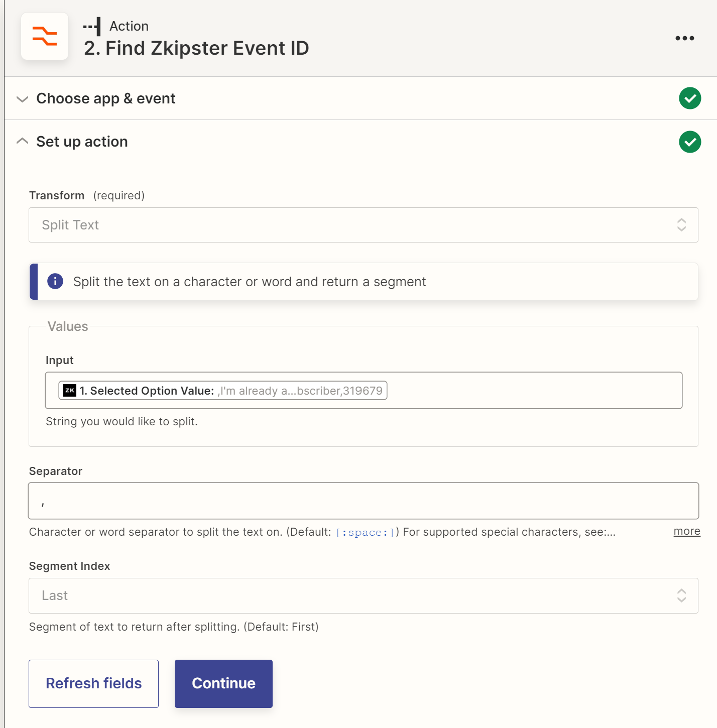Open the three-dot step options menu

pos(684,38)
